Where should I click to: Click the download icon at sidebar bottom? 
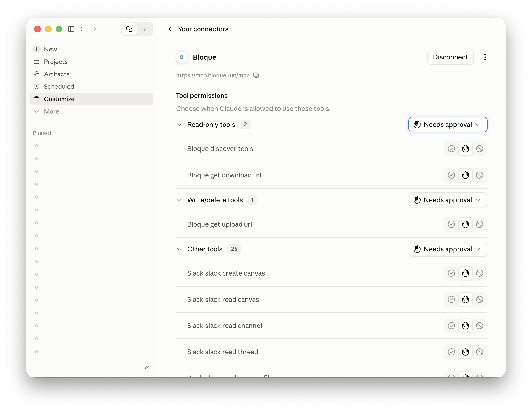(148, 367)
